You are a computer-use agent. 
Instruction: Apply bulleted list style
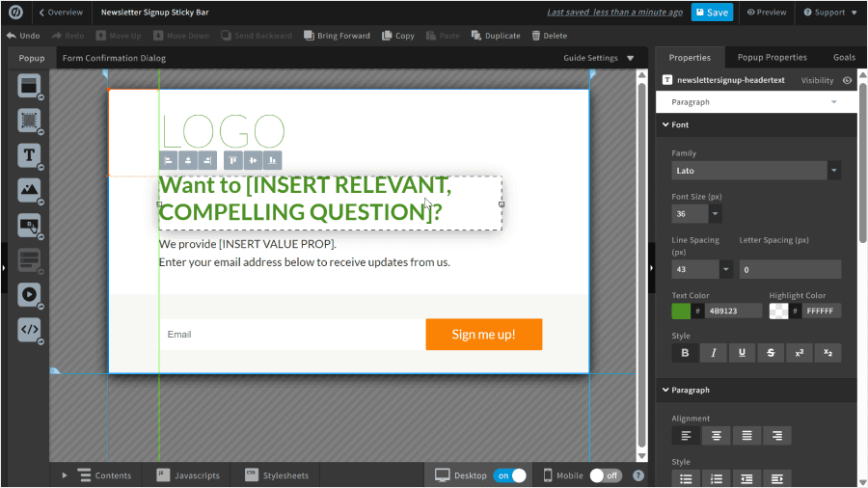click(686, 478)
